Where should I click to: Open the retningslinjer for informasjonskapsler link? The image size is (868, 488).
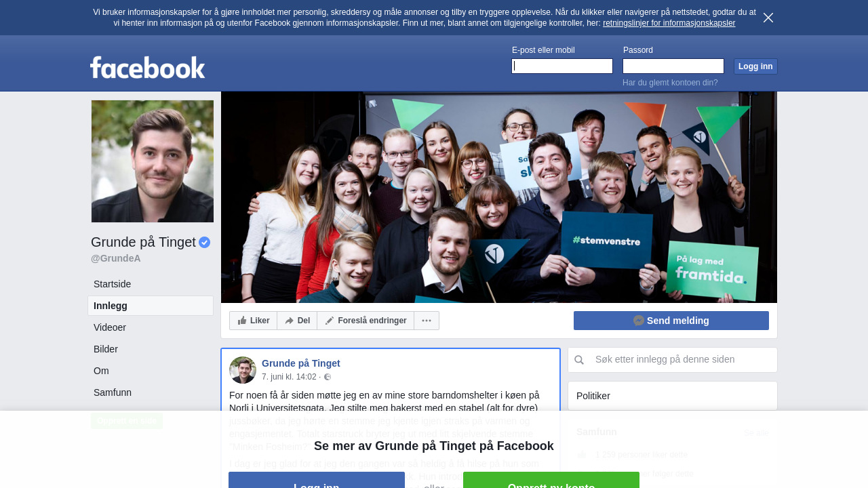click(x=669, y=23)
